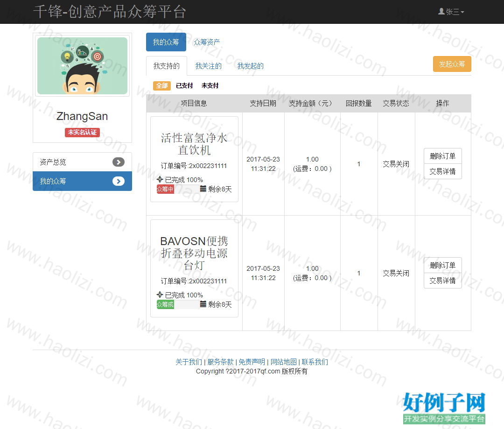Click the 众筹成 green progress bar
The image size is (504, 429).
(165, 304)
